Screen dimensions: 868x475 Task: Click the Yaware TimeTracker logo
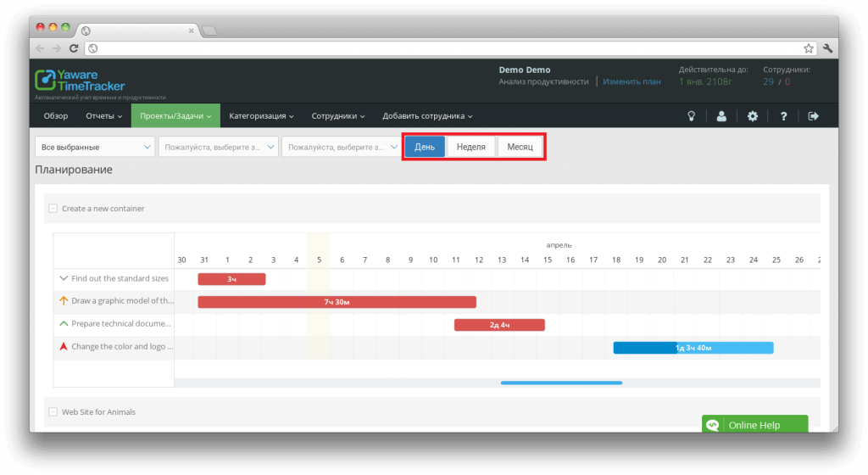pos(80,81)
